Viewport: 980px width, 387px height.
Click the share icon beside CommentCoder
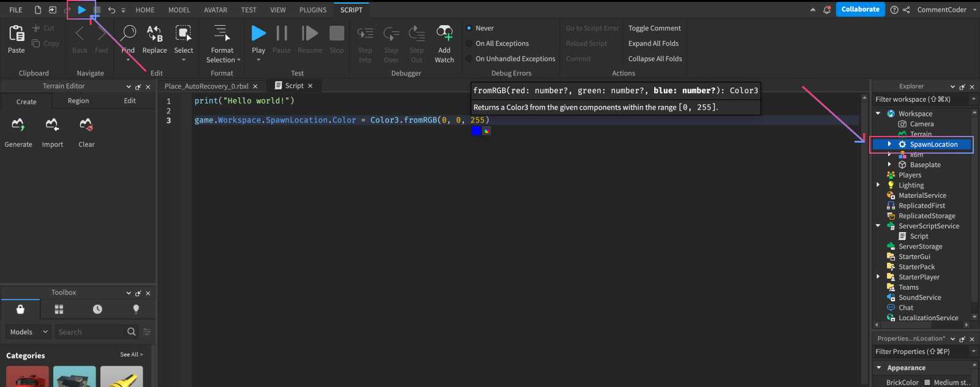tap(907, 10)
